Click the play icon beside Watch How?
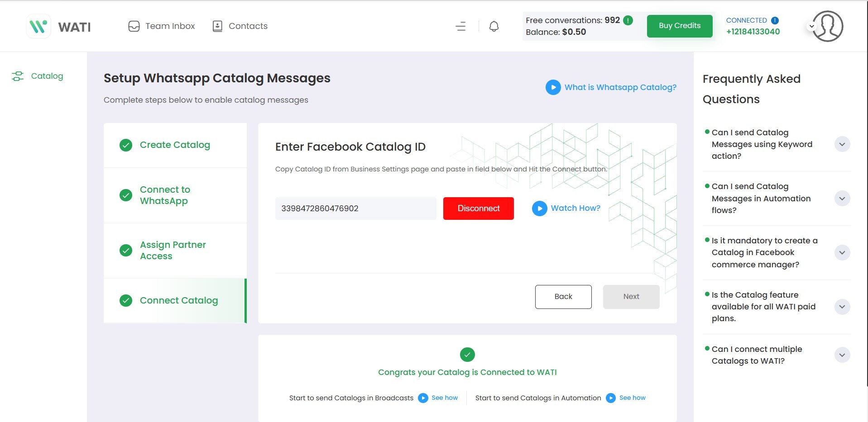The image size is (868, 422). [540, 209]
